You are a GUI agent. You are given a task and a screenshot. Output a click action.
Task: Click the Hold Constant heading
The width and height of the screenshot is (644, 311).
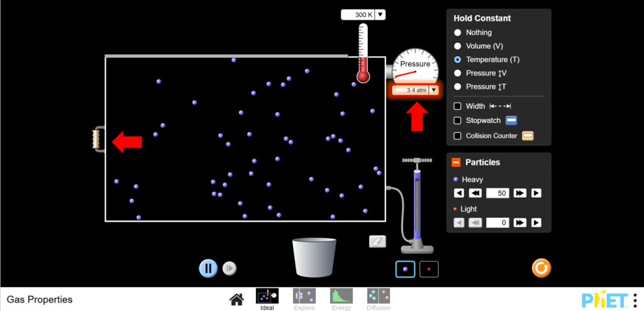coord(482,18)
